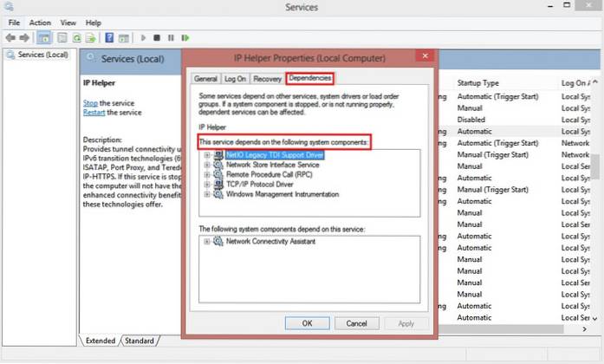Click the OK button

point(307,322)
